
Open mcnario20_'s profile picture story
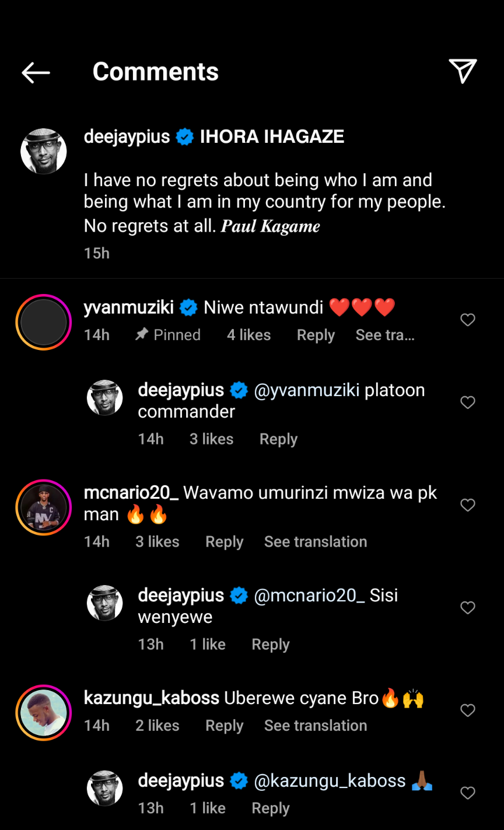(x=44, y=507)
